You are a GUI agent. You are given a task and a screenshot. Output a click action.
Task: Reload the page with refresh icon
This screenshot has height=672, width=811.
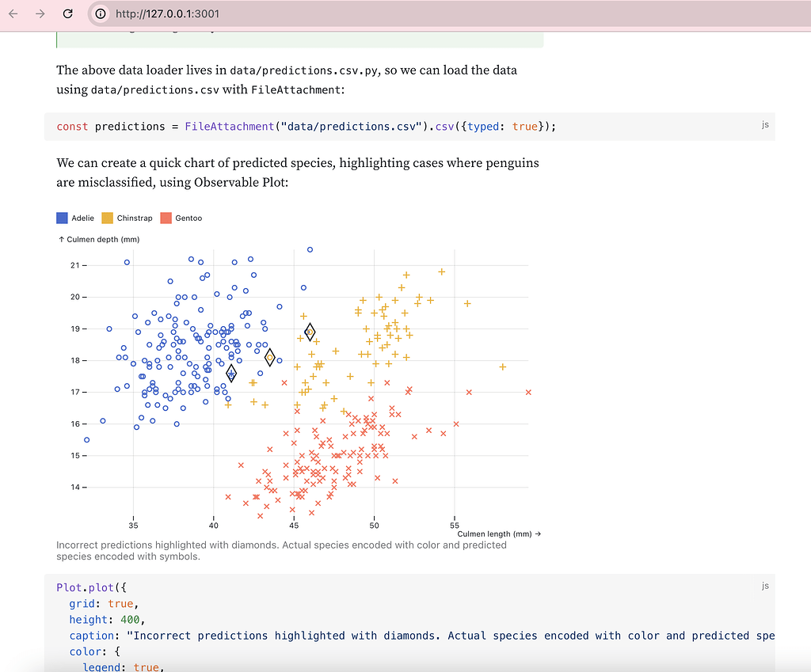point(68,13)
